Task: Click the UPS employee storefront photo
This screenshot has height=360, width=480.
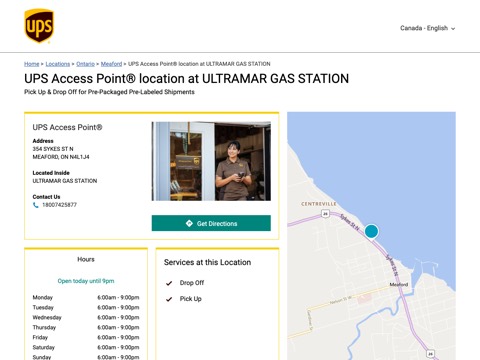Action: (211, 161)
